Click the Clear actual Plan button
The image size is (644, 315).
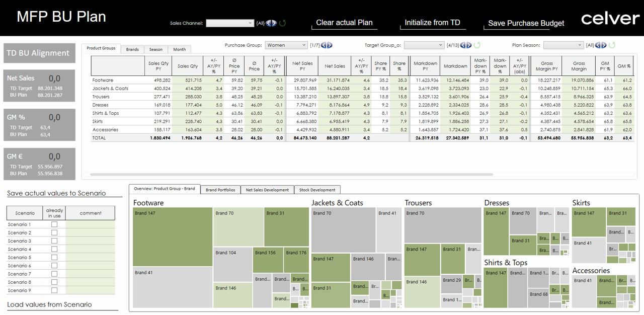click(344, 23)
